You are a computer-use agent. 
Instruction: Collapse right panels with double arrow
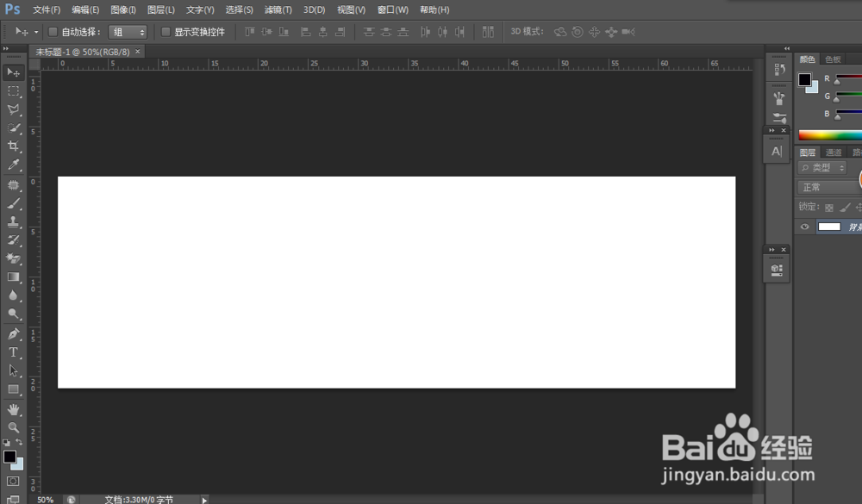coord(787,48)
